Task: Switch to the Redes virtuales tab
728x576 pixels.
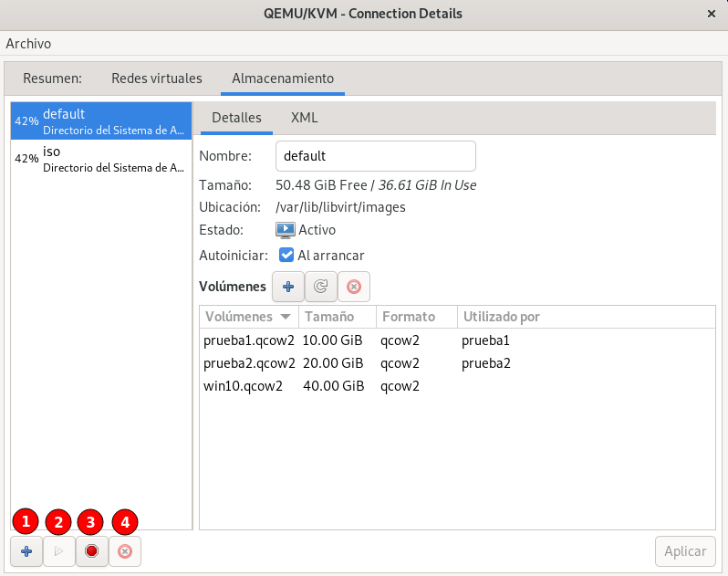Action: (157, 78)
